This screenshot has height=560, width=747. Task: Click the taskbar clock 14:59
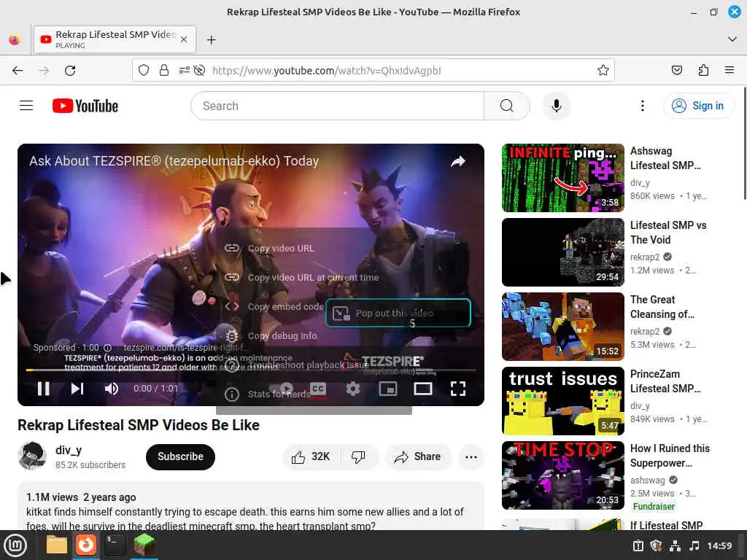point(719,545)
